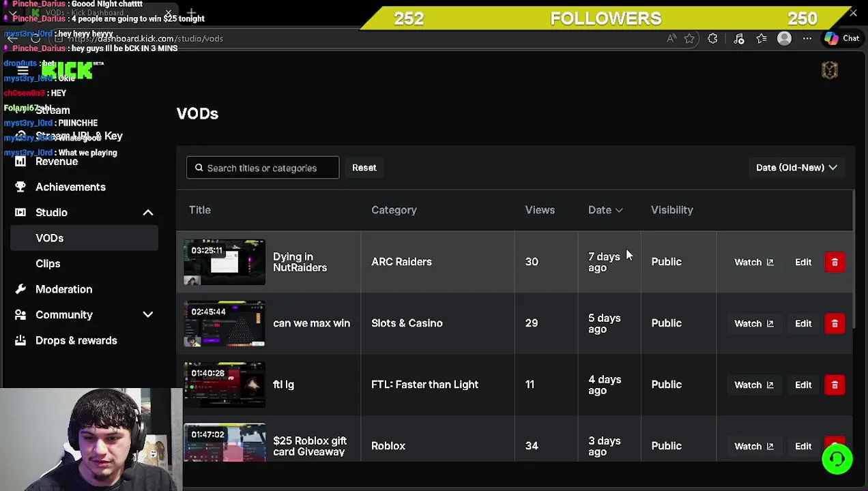This screenshot has height=491, width=868.
Task: Go to Moderation section
Action: [x=63, y=289]
